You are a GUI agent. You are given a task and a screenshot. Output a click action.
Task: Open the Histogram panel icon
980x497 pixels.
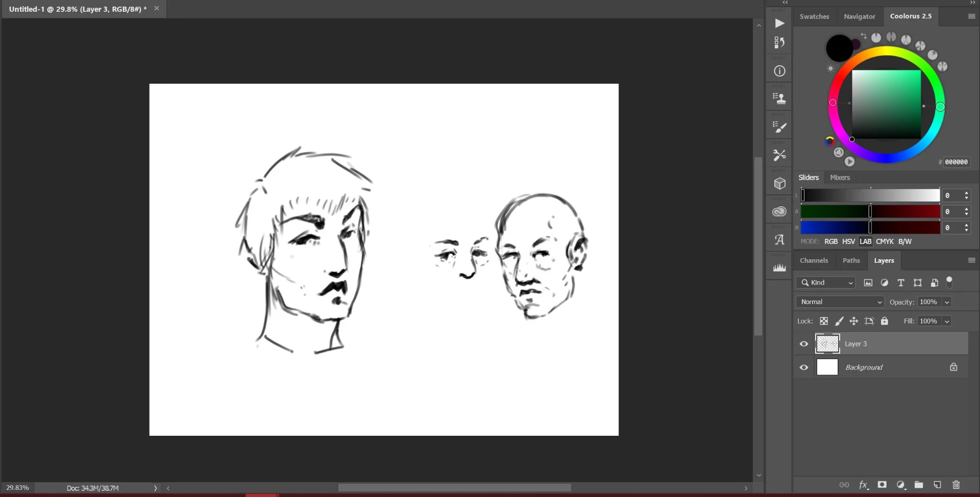coord(779,268)
